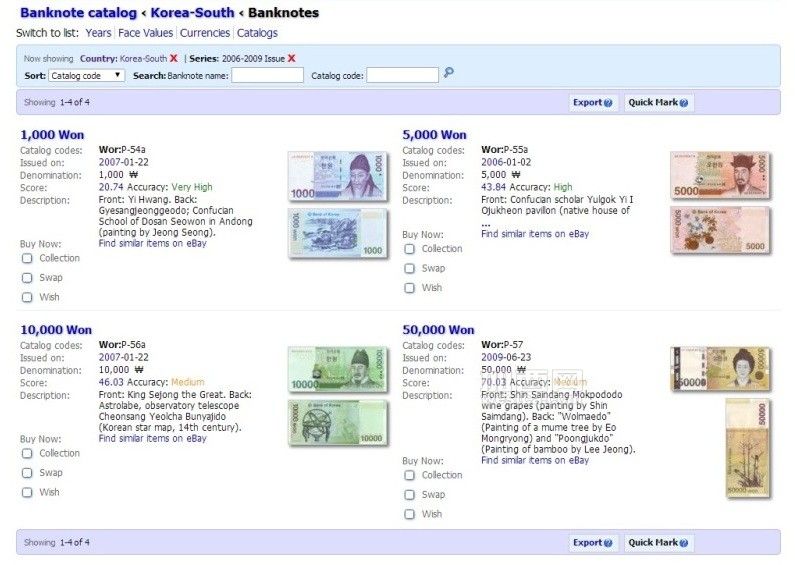Click the bottom Export help icon
This screenshot has width=795, height=565.
click(608, 543)
